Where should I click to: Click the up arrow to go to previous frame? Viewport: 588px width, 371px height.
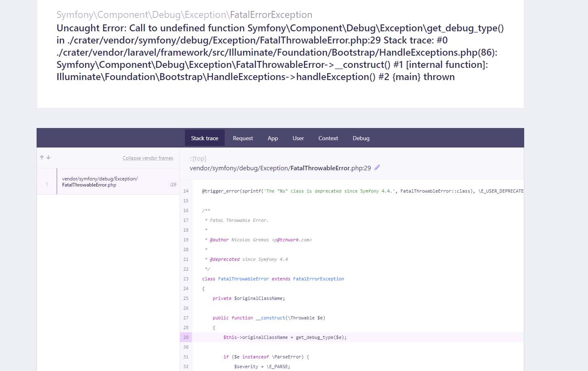pos(41,157)
